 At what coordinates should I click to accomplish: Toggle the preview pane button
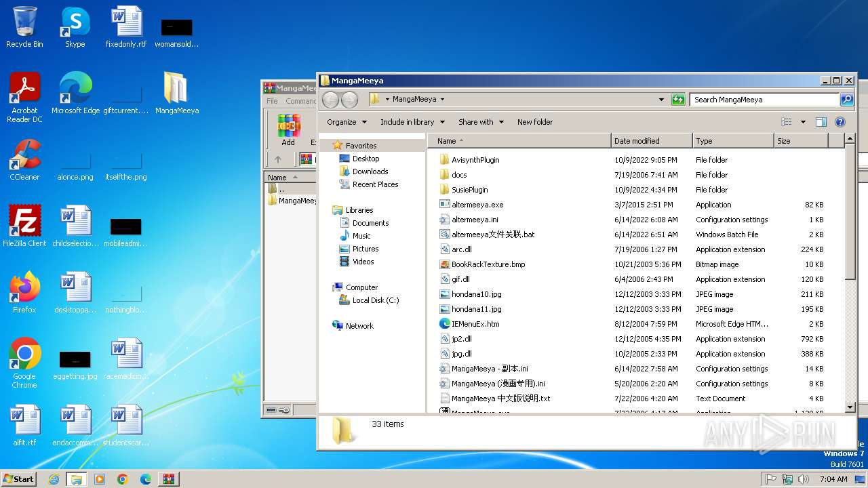(821, 122)
